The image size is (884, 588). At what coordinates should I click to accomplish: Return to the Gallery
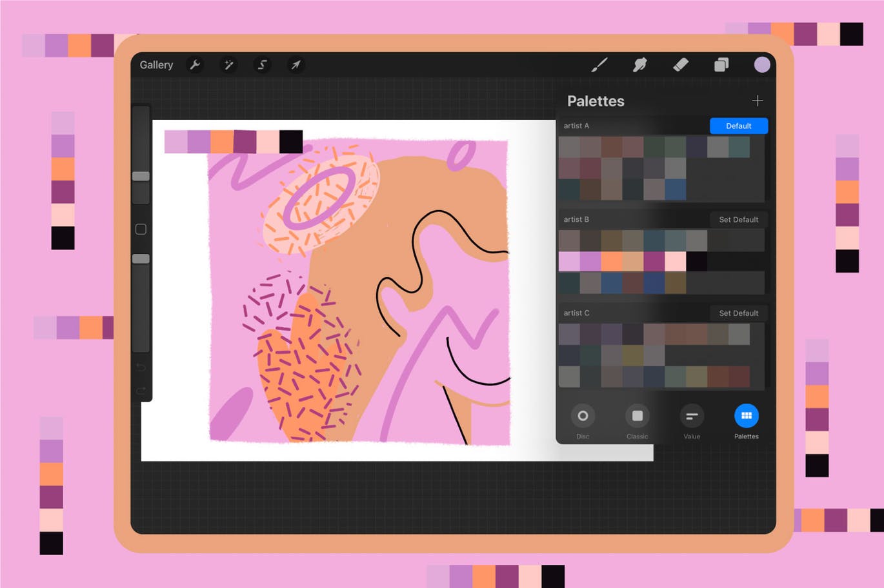156,64
